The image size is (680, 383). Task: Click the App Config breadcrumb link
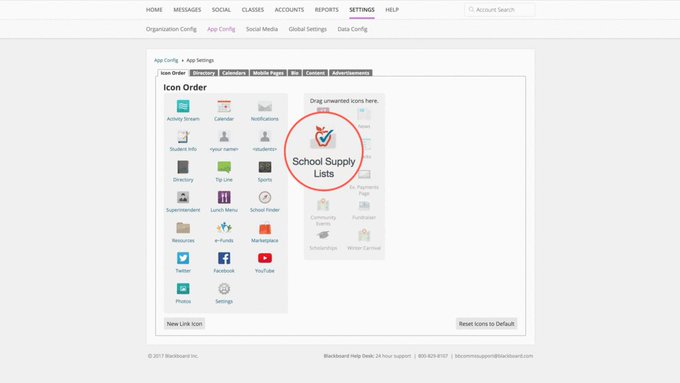tap(166, 60)
